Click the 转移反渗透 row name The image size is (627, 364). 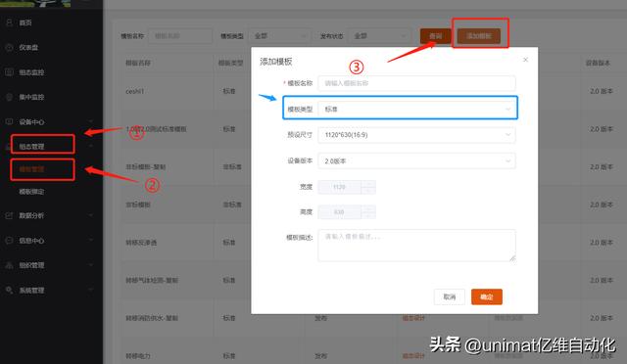pyautogui.click(x=141, y=243)
